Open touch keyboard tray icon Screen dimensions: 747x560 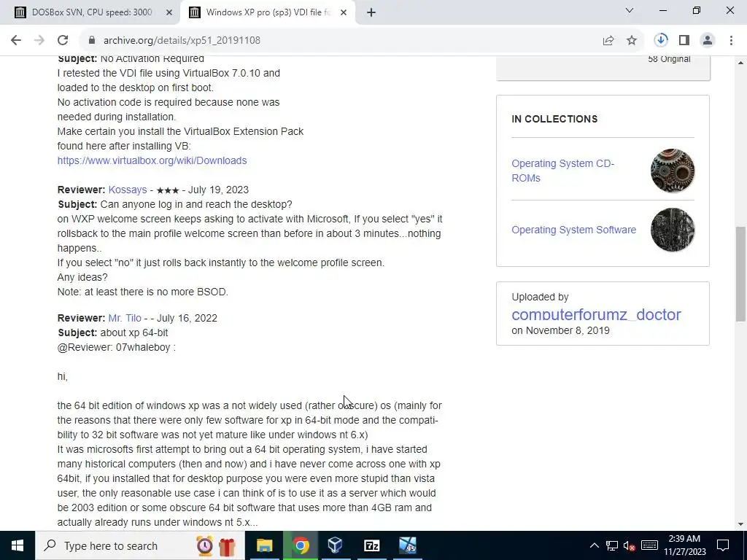tap(649, 545)
